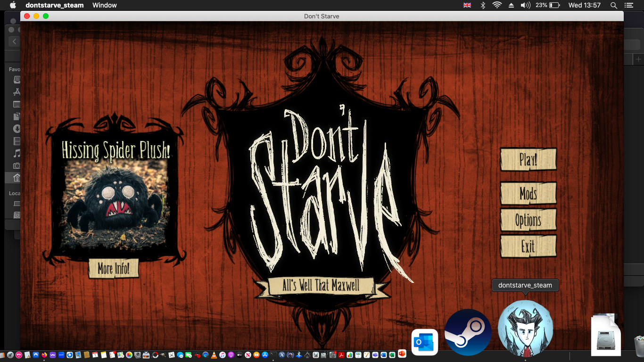Open the News app in Dock
The height and width of the screenshot is (362, 644).
point(248,354)
